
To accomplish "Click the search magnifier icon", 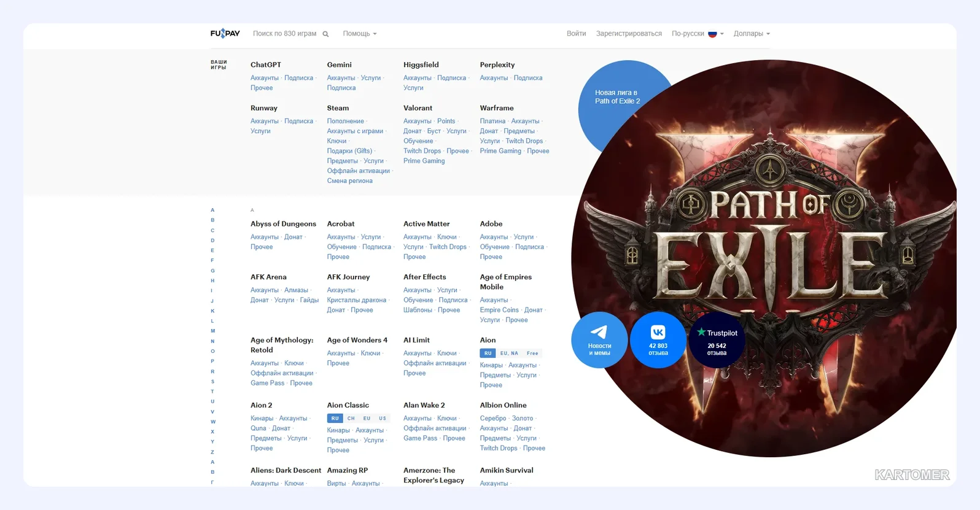I will [325, 34].
